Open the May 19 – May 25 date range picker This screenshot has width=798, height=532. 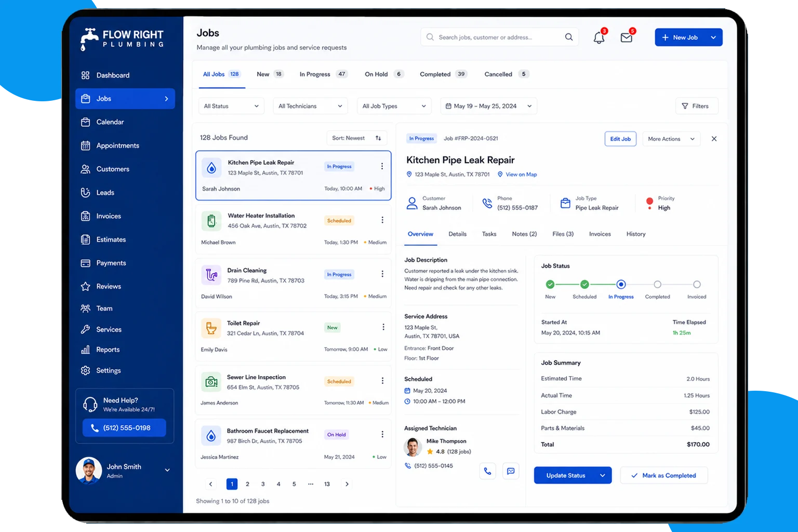489,106
